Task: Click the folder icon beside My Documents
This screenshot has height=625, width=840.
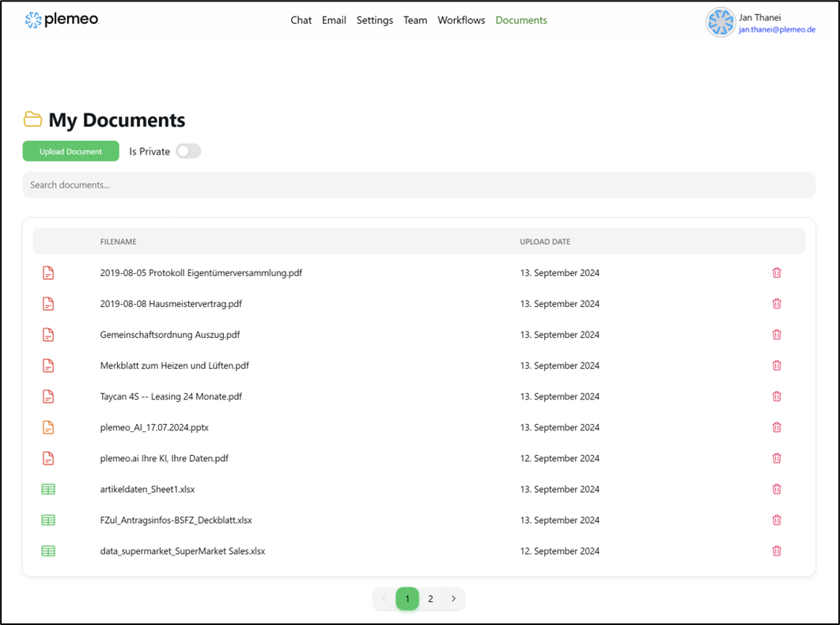Action: click(32, 119)
